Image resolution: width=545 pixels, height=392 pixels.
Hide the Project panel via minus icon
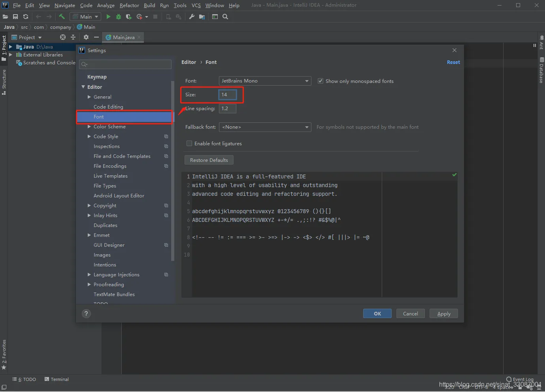pos(96,37)
